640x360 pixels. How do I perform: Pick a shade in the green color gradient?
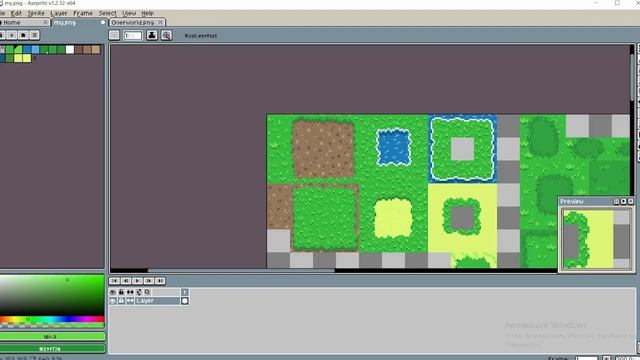52,295
